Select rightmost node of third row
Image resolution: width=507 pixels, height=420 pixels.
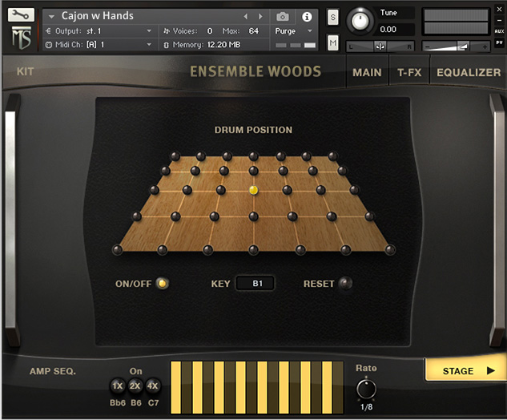pos(354,190)
